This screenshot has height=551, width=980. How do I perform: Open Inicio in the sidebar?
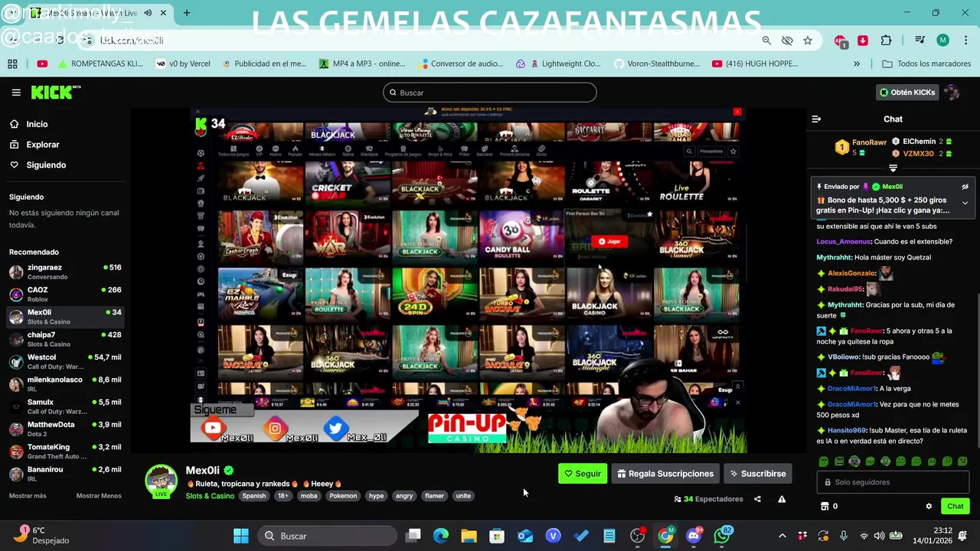[x=37, y=124]
